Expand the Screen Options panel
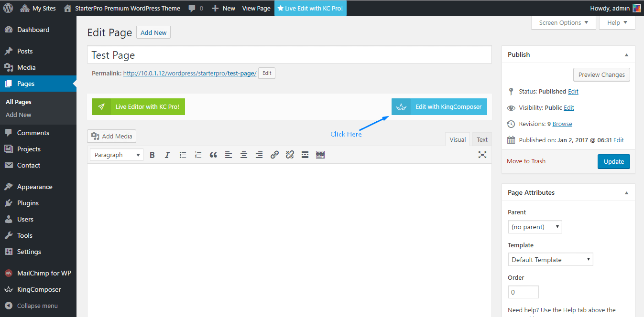This screenshot has width=644, height=317. [x=564, y=23]
